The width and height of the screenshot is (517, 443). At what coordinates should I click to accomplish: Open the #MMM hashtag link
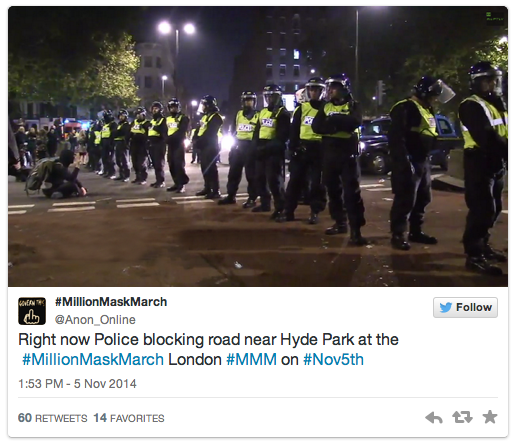click(252, 360)
